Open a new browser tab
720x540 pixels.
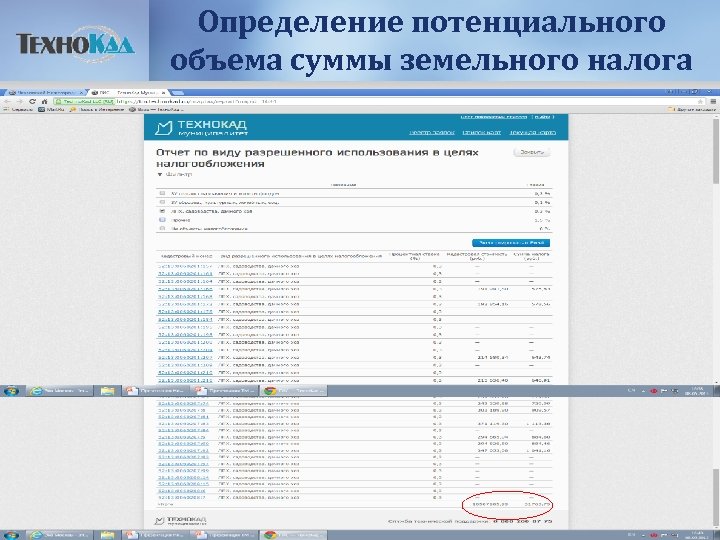(x=177, y=92)
